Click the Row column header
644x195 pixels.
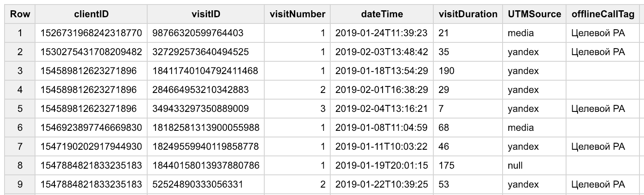20,14
